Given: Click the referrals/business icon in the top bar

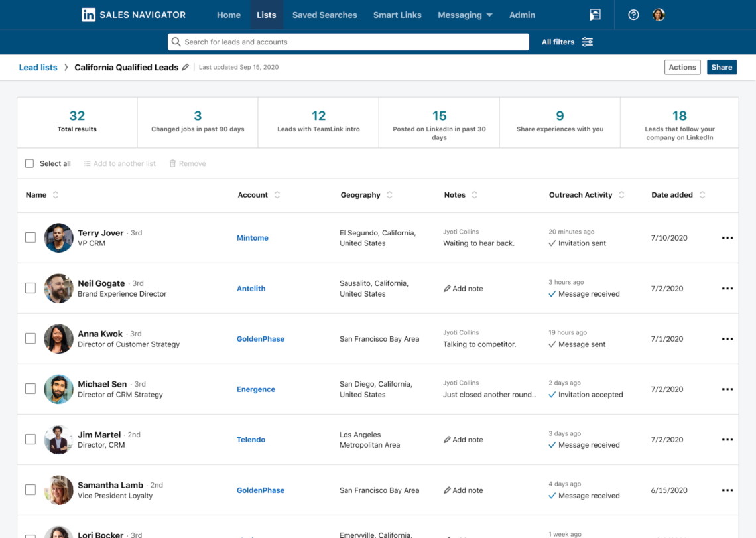Looking at the screenshot, I should tap(594, 14).
